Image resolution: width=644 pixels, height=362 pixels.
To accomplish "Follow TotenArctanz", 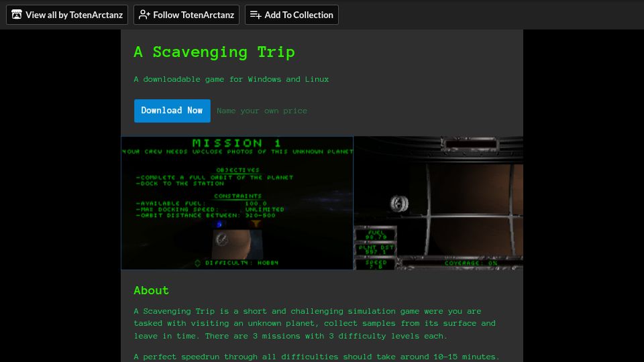I will click(x=186, y=15).
